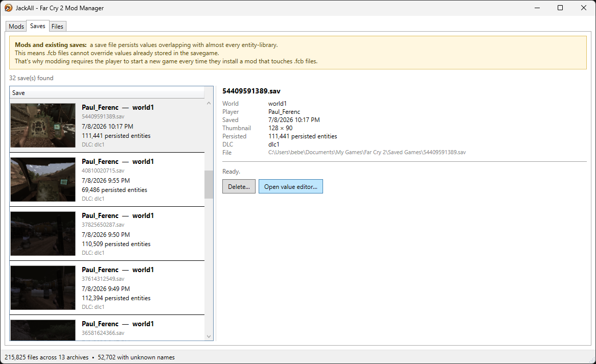Select the Saves tab
Viewport: 596px width, 364px height.
[x=38, y=26]
